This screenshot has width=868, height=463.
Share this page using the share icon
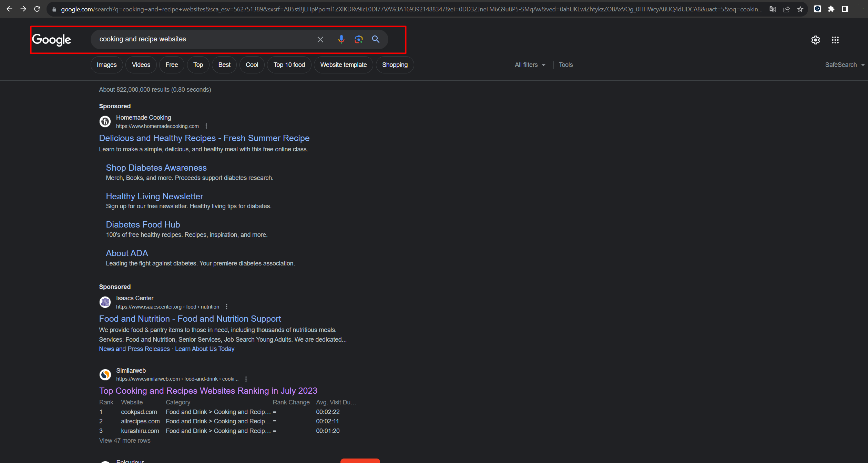coord(786,9)
